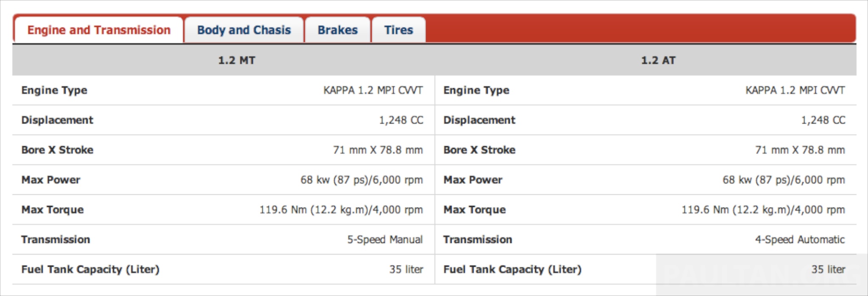868x296 pixels.
Task: Click the 35 liter value under 1.2 AT
Action: (x=828, y=269)
